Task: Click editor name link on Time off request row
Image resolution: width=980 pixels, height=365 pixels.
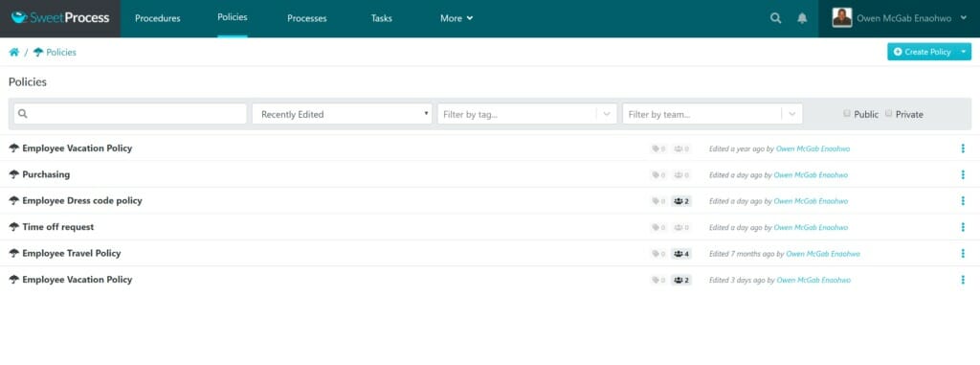Action: coord(811,228)
